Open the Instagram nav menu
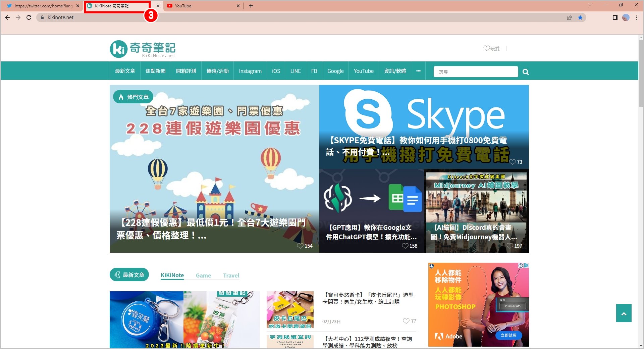Image resolution: width=644 pixels, height=349 pixels. point(250,71)
